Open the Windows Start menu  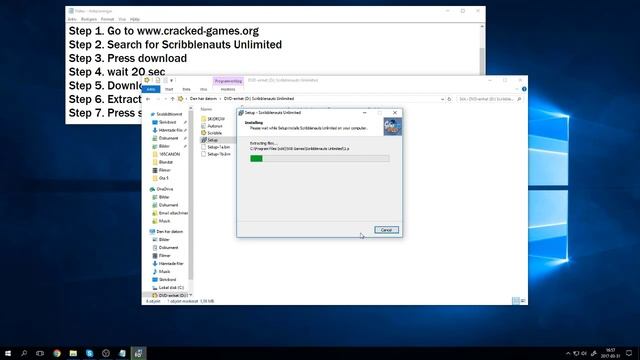click(x=8, y=353)
